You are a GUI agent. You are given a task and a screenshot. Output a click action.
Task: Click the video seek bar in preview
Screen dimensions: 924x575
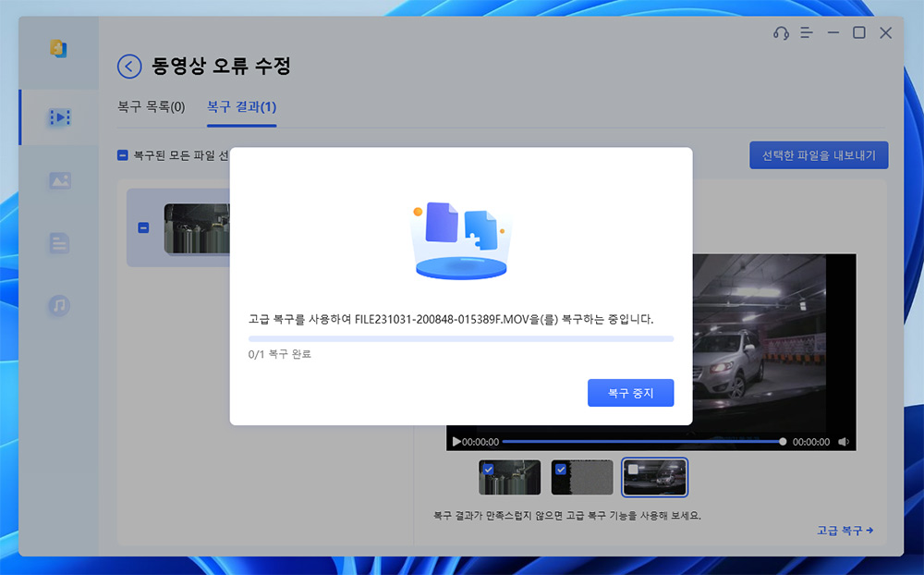[x=643, y=442]
